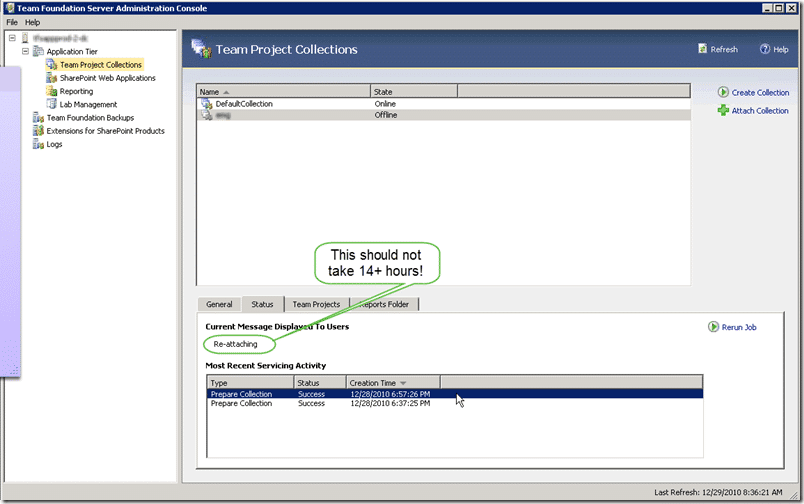Select the Application Tier node label

point(72,51)
